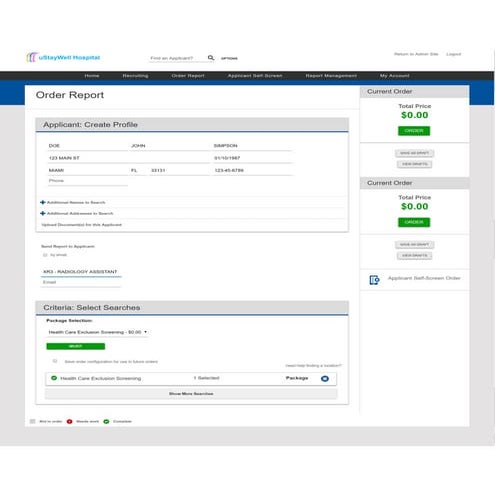Click the Applicant Self-Screen Order phone icon
The image size is (495, 495).
pyautogui.click(x=374, y=280)
